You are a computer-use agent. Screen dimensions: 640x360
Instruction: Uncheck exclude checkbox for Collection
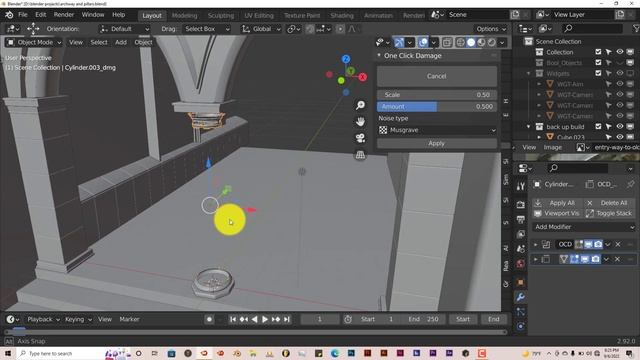click(x=598, y=52)
